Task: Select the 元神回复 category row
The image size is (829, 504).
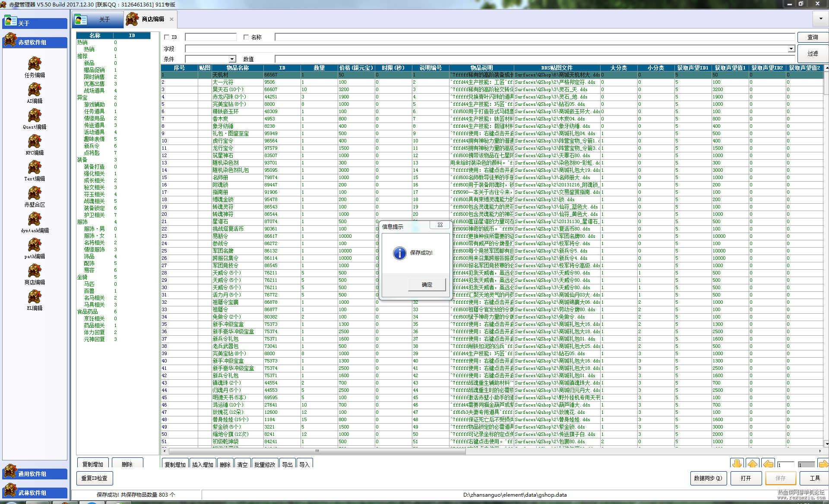Action: 94,339
